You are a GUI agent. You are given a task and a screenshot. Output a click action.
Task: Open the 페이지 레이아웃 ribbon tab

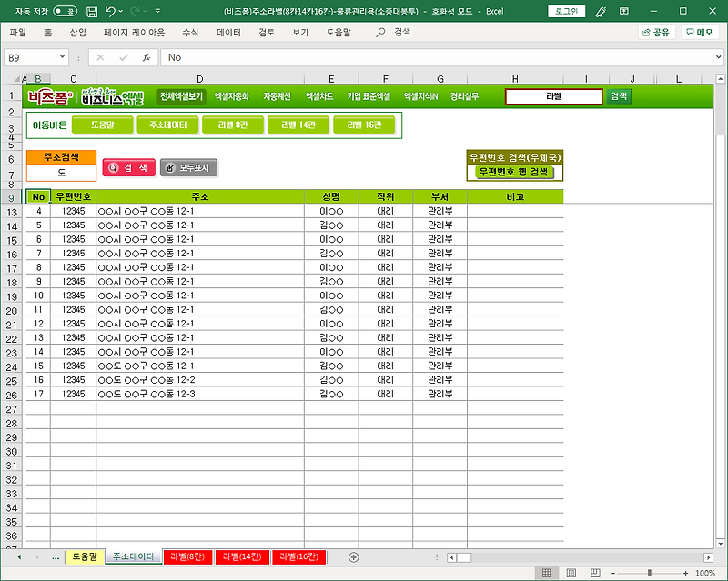pyautogui.click(x=134, y=32)
